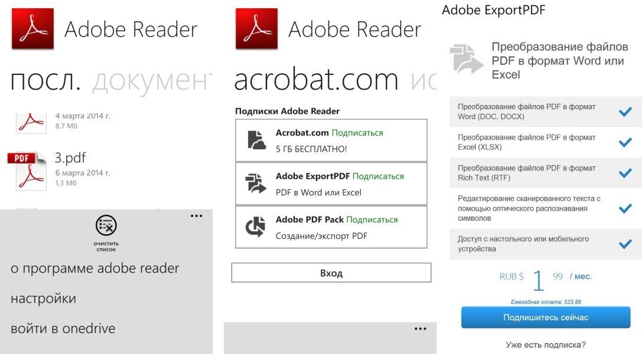This screenshot has width=644, height=354.
Task: Click 'Подписаться' link next to Acrobat.com
Action: (x=357, y=133)
